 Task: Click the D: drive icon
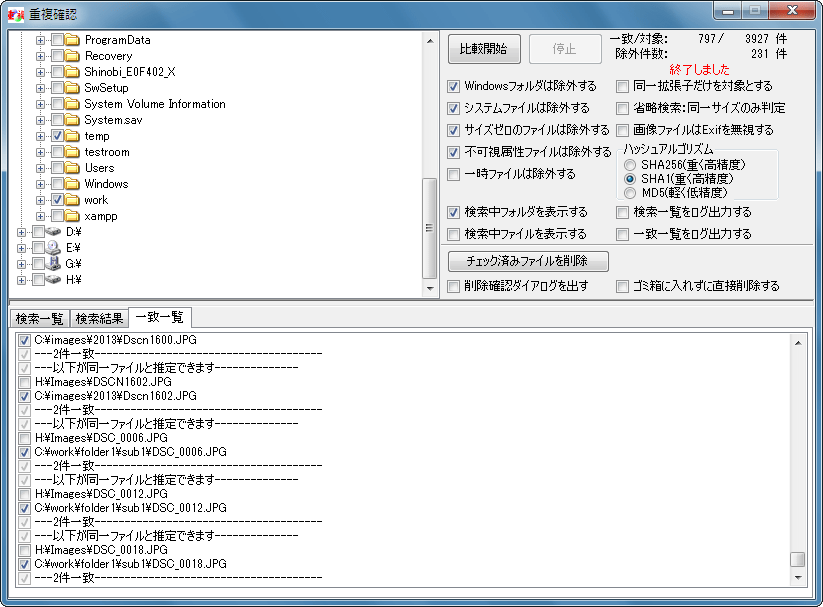54,232
